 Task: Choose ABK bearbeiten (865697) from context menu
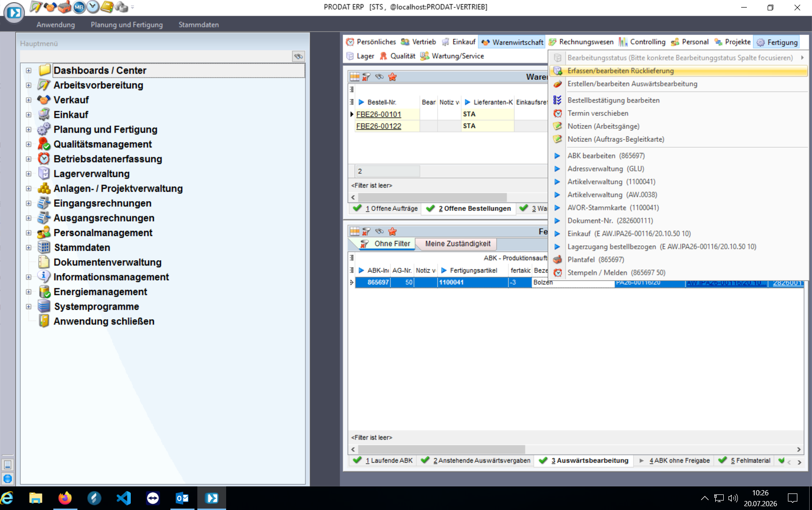click(x=678, y=156)
